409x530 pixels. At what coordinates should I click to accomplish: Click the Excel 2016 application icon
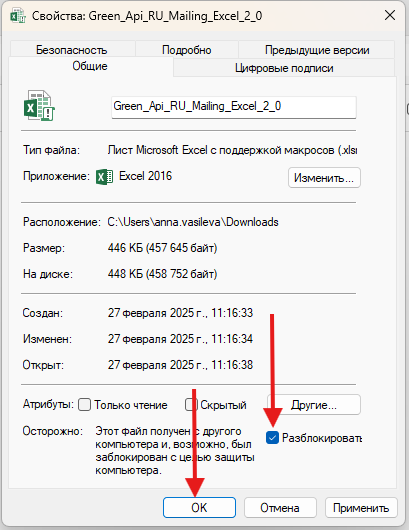(105, 177)
